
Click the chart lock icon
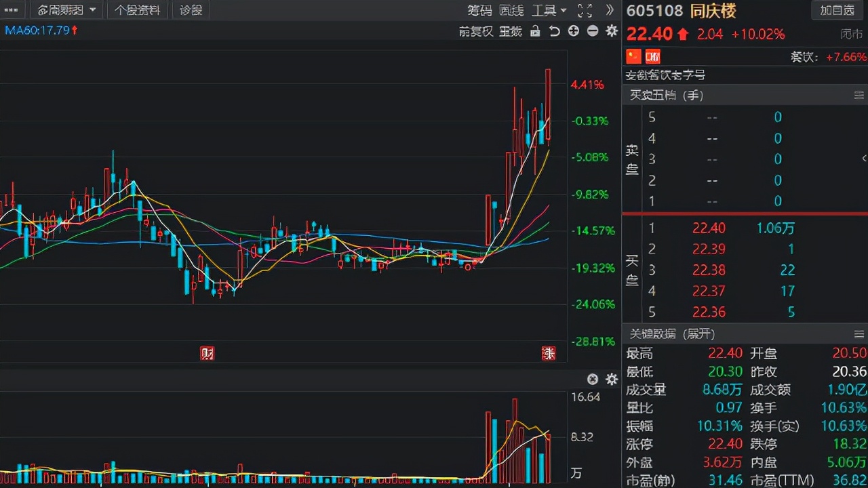click(x=535, y=31)
